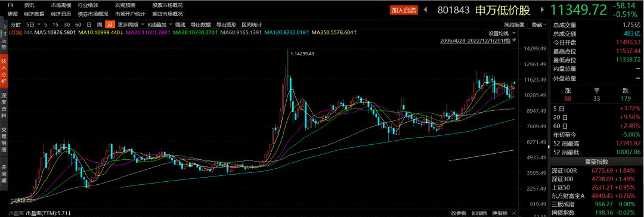The width and height of the screenshot is (644, 217).
Task: Select the 30-minute K-line period
Action: click(x=67, y=24)
